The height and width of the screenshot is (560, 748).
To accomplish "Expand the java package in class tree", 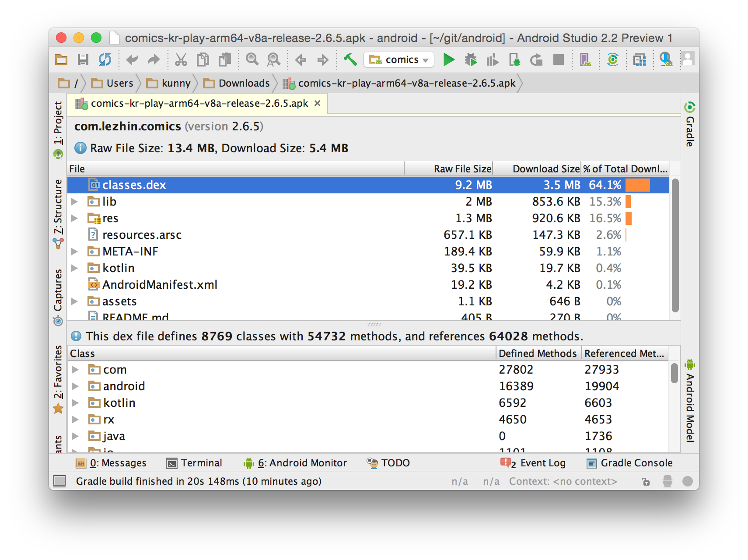I will (x=75, y=436).
